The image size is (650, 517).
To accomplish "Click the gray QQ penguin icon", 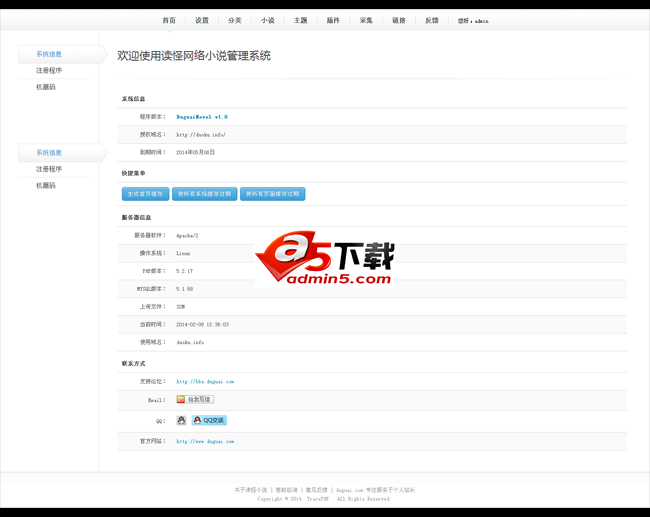I will click(x=181, y=420).
